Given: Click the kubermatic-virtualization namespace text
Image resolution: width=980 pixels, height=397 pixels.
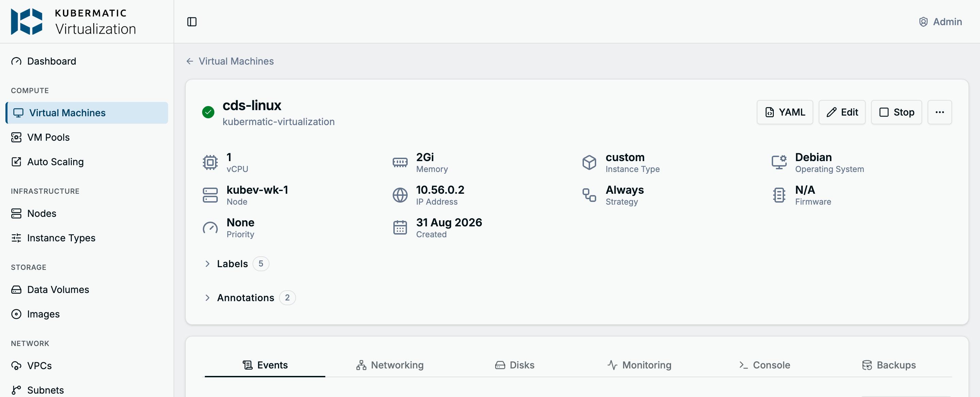Looking at the screenshot, I should click(x=278, y=122).
